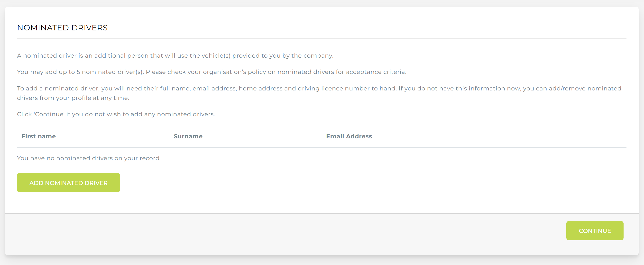644x265 pixels.
Task: Click the 'You may add up to 5' sentence
Action: (80, 72)
